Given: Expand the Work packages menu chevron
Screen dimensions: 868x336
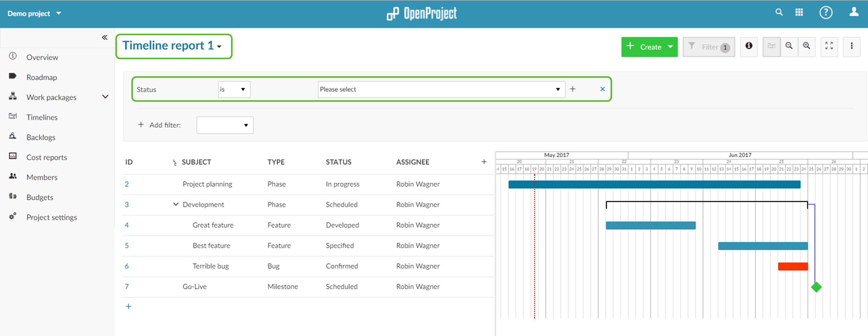Looking at the screenshot, I should (x=105, y=97).
